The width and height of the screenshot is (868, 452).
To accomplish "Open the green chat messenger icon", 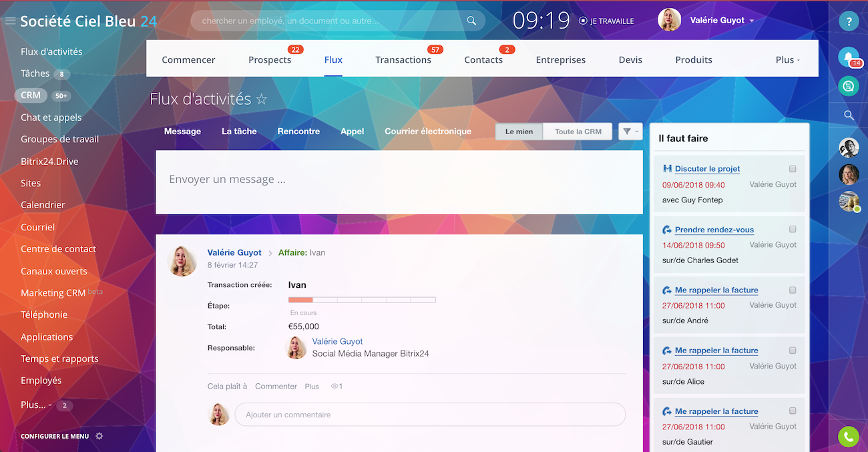I will click(x=849, y=86).
